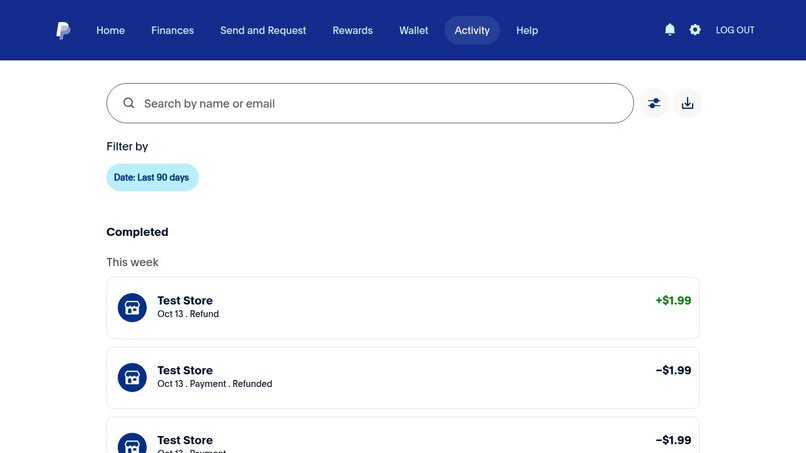The height and width of the screenshot is (453, 806).
Task: Open the Wallet tab
Action: [414, 30]
